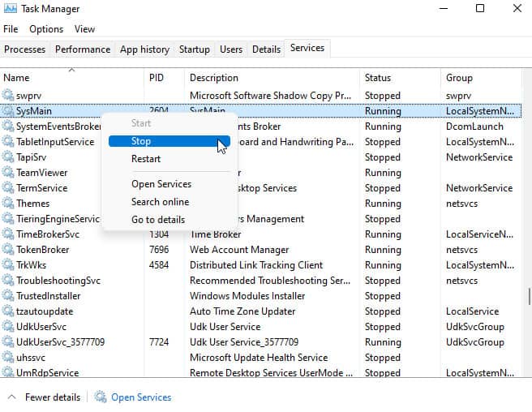Choose Stop in the context menu

(x=141, y=141)
